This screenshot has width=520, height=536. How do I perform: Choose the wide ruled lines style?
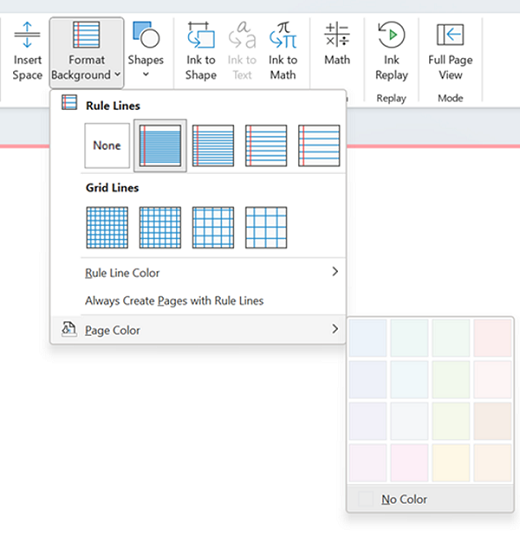tap(319, 146)
